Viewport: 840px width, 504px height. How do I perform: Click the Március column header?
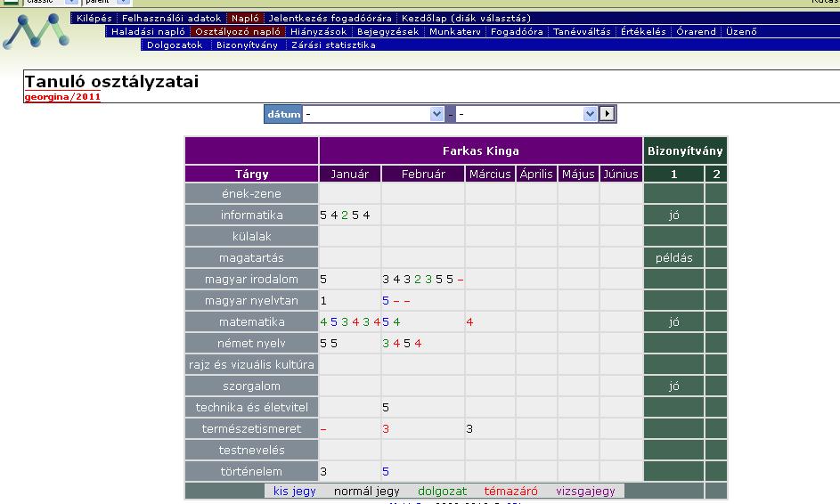click(490, 174)
